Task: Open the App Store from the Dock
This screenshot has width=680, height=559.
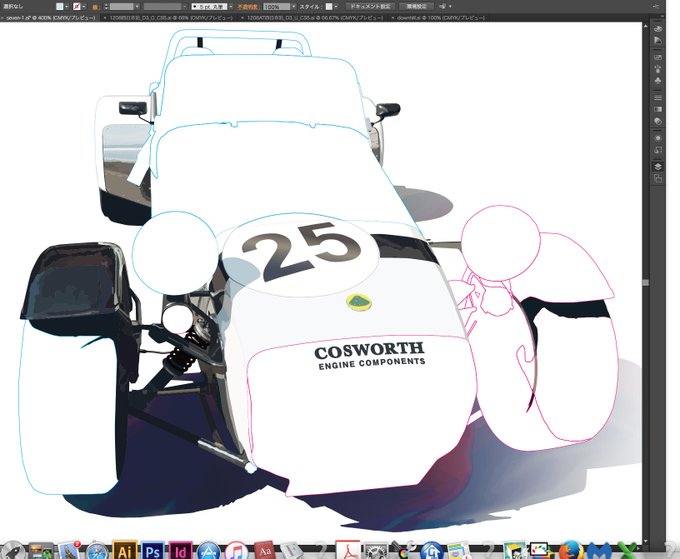Action: tap(209, 551)
